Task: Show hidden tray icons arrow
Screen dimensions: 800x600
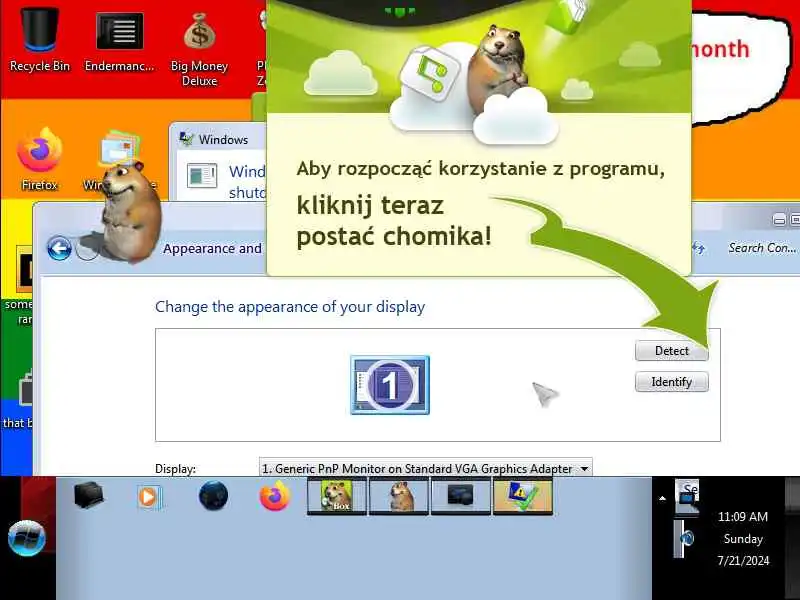Action: point(662,498)
